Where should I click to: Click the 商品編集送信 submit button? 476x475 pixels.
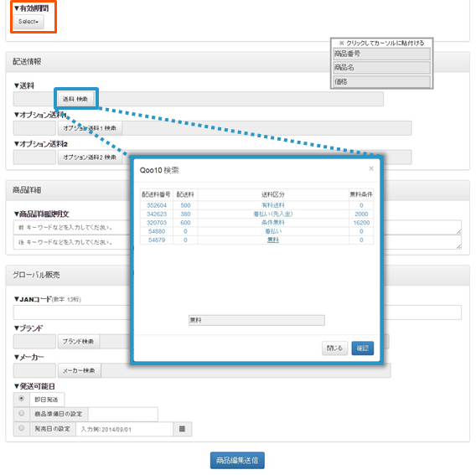click(x=237, y=461)
